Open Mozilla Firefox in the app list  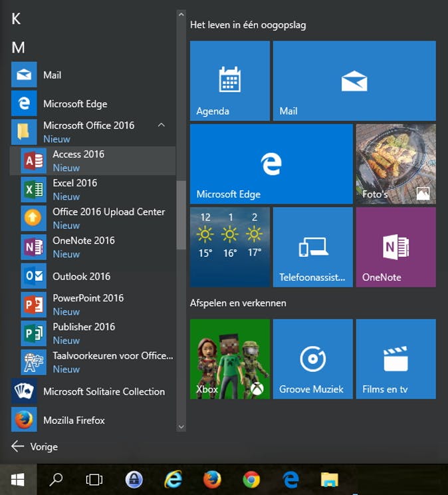(x=74, y=420)
